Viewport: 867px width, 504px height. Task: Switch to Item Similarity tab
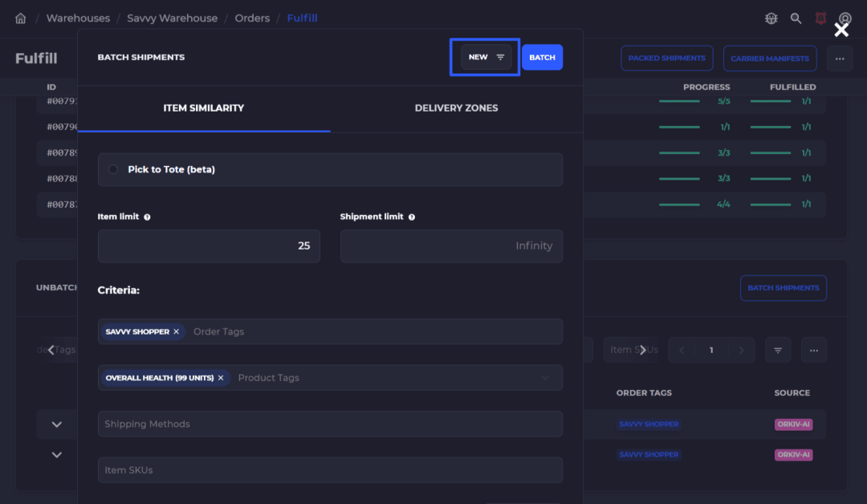[203, 108]
